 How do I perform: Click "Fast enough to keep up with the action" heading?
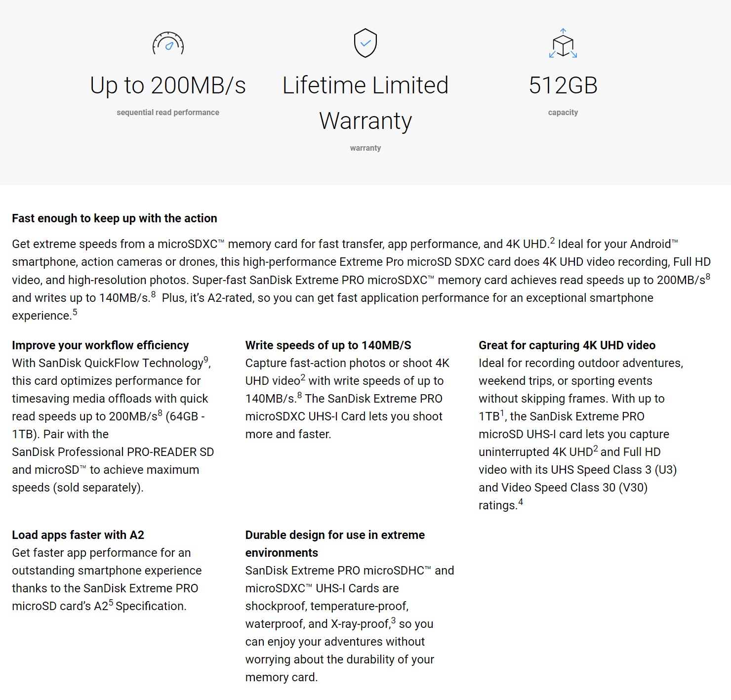115,218
